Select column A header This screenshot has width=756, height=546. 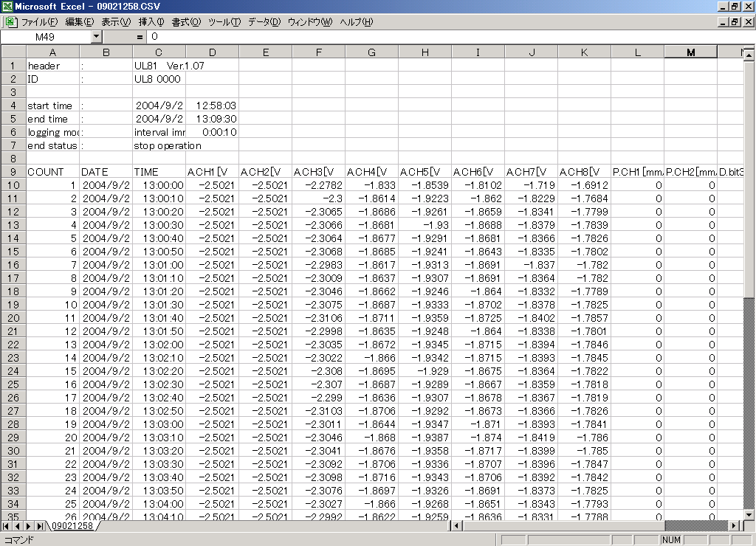pyautogui.click(x=53, y=52)
